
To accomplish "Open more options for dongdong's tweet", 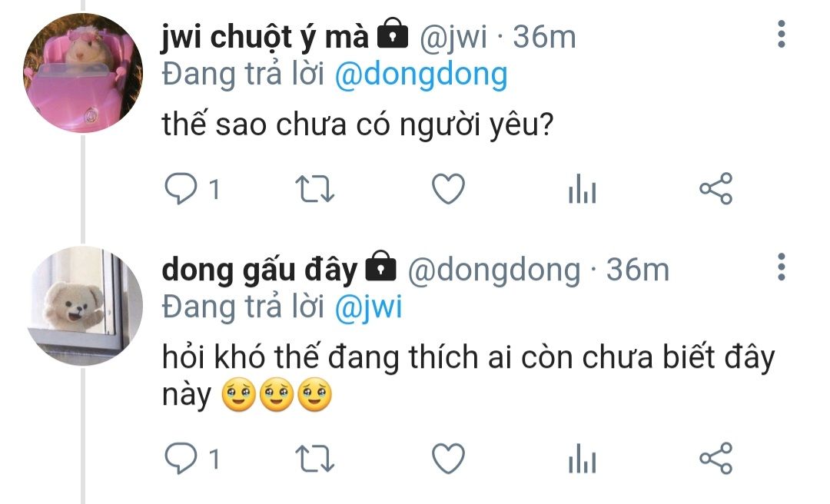I will pyautogui.click(x=782, y=267).
